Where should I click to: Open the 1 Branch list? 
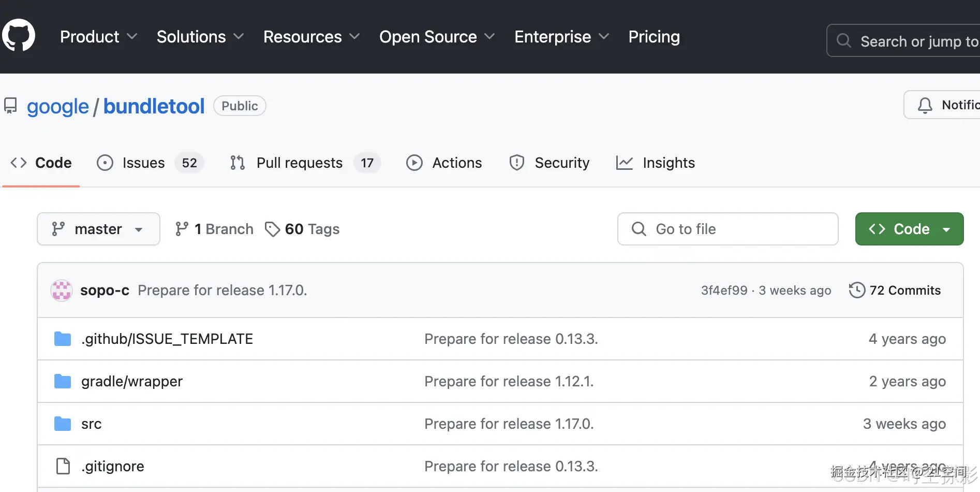[215, 229]
